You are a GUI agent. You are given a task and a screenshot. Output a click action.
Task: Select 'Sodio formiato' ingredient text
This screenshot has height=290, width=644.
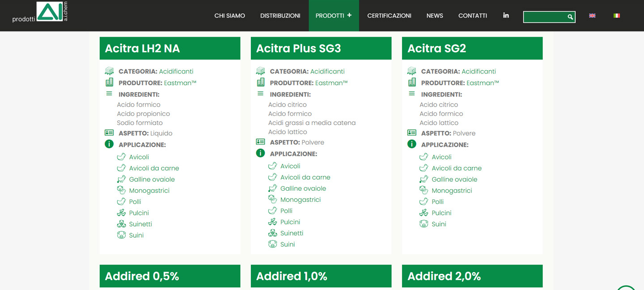pos(140,123)
